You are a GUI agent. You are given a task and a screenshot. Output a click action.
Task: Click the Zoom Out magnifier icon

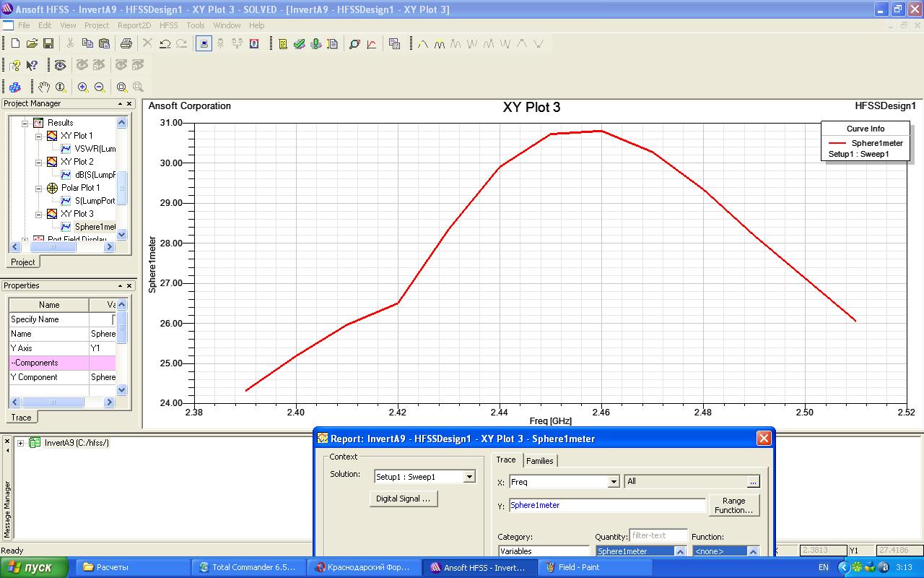(100, 87)
